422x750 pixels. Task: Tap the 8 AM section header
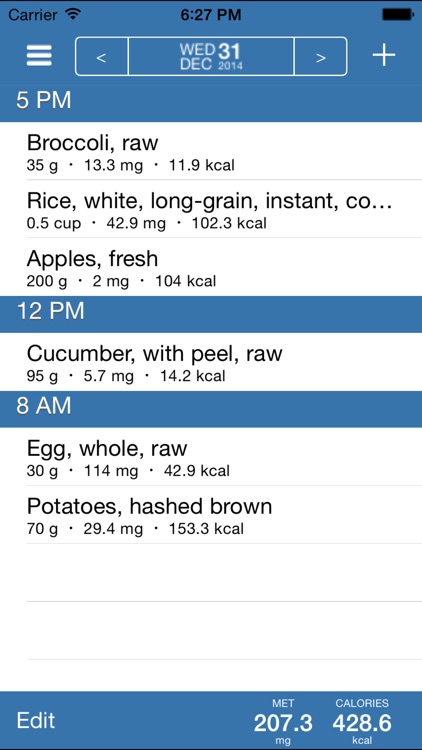tap(211, 409)
